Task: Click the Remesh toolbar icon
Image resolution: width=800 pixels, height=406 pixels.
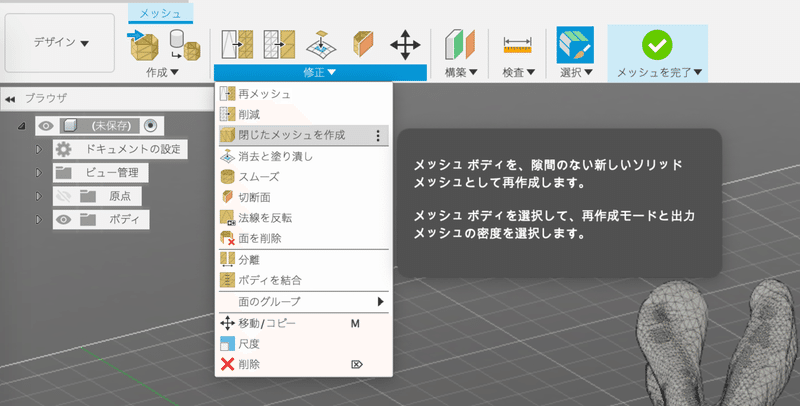Action: [x=237, y=44]
